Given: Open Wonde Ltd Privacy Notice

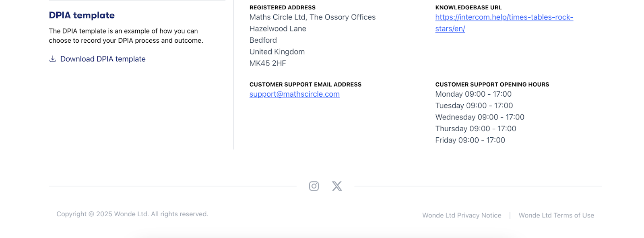Looking at the screenshot, I should pos(462,215).
